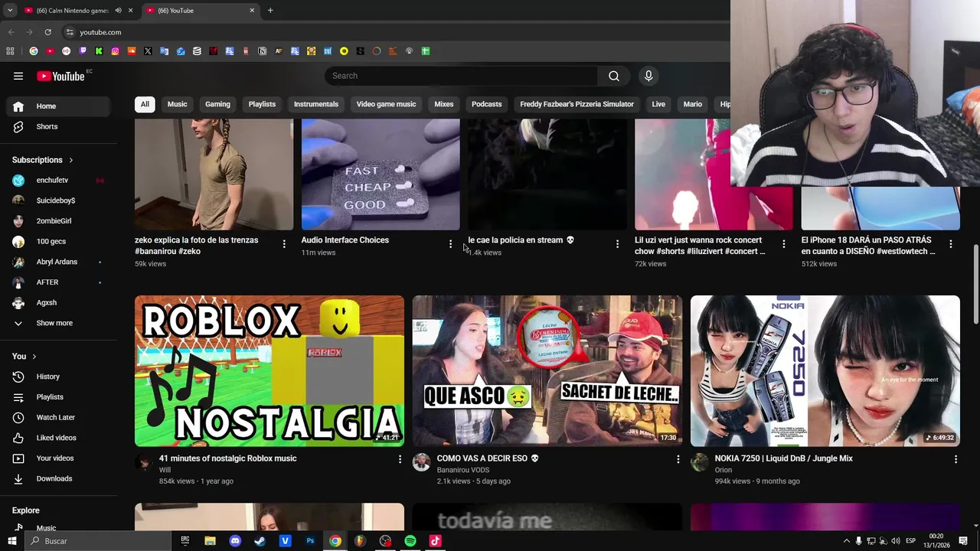Play the FAST CHEAP GOOD short
The image size is (980, 551).
tap(381, 174)
